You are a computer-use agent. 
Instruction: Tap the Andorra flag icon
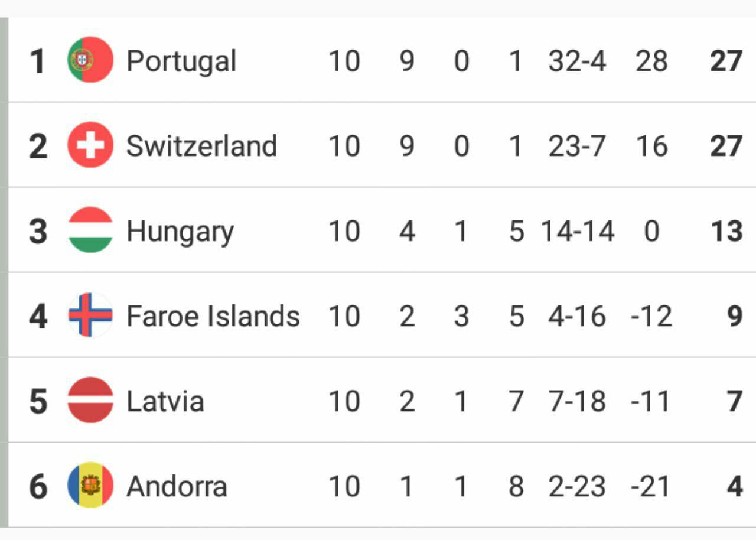tap(90, 485)
